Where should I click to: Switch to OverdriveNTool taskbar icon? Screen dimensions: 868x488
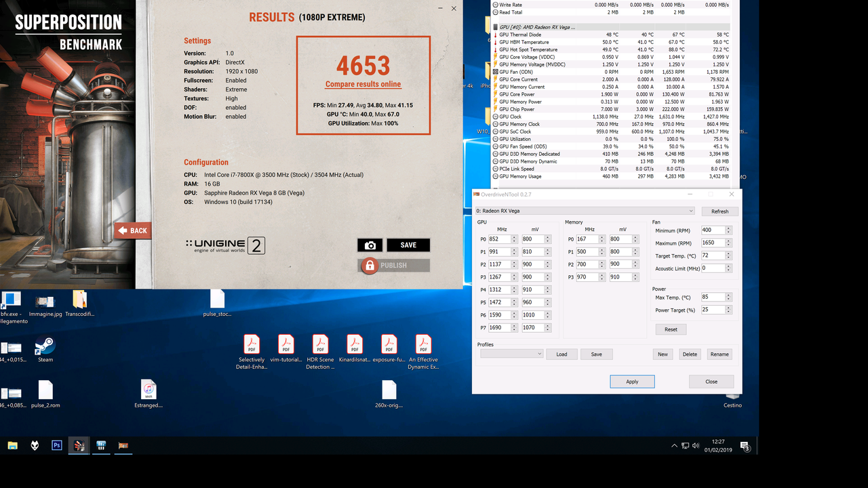tap(123, 445)
